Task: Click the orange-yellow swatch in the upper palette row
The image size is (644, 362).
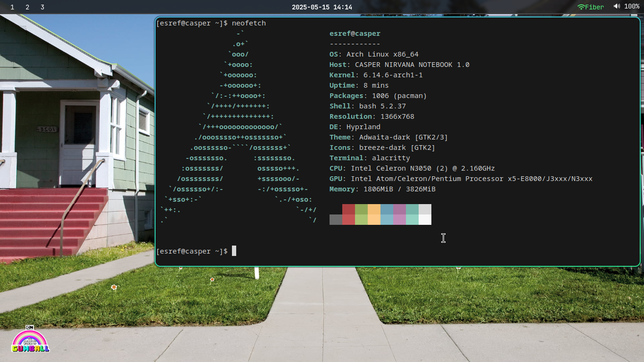Action: 374,209
